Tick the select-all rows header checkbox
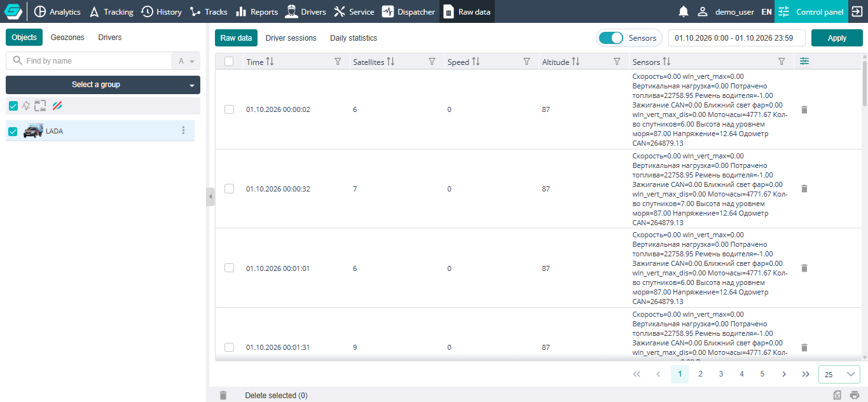Viewport: 868px width, 402px height. click(230, 62)
